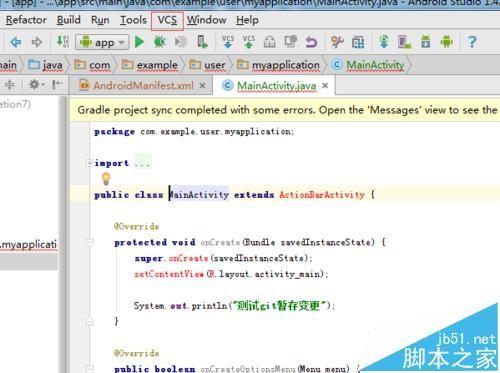500x373 pixels.
Task: Collapse the onCreate method fold marker
Action: coord(90,242)
